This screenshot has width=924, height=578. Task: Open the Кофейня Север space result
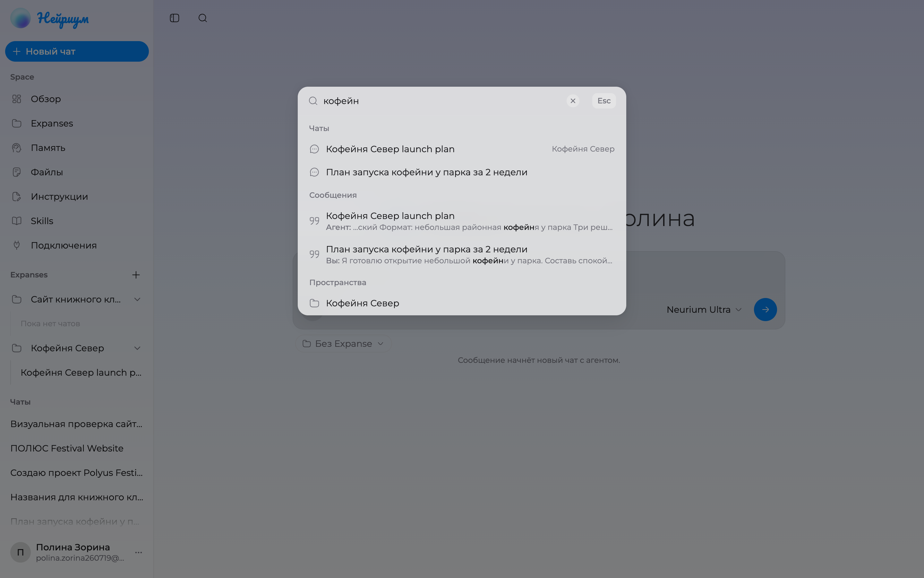462,303
